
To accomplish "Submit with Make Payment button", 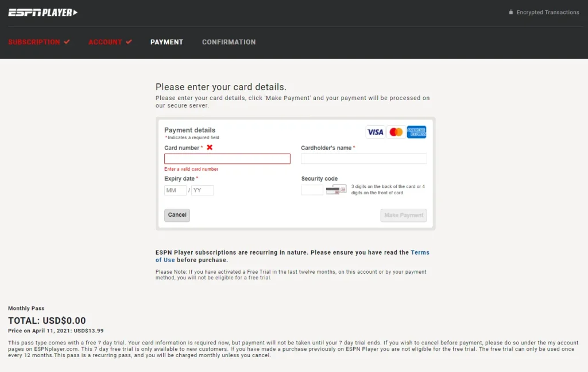I will [x=404, y=216].
